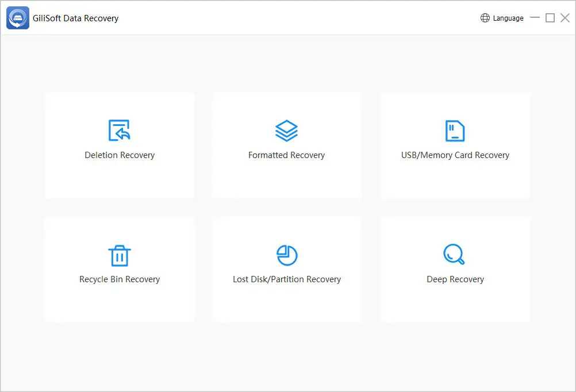The image size is (576, 392).
Task: Click the Deep Recovery magnifier icon
Action: point(454,254)
